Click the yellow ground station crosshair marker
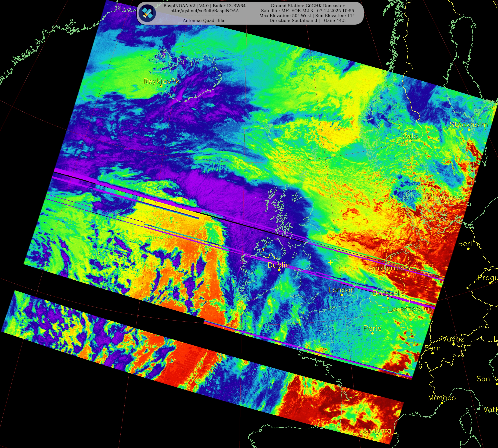 click(330, 263)
